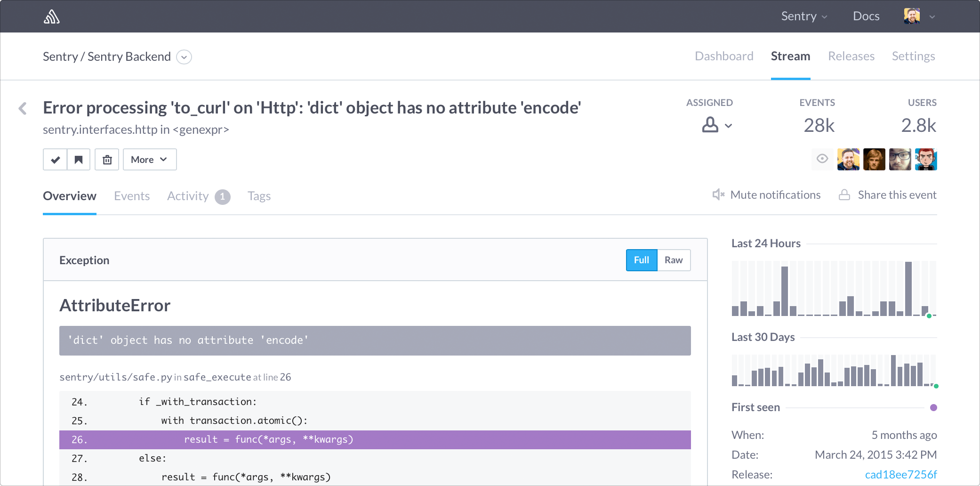This screenshot has height=486, width=980.
Task: Click code line 28 result assignment
Action: [x=375, y=477]
